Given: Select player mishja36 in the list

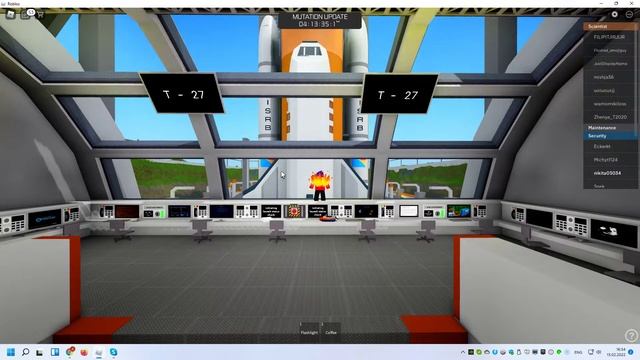Looking at the screenshot, I should [x=611, y=77].
